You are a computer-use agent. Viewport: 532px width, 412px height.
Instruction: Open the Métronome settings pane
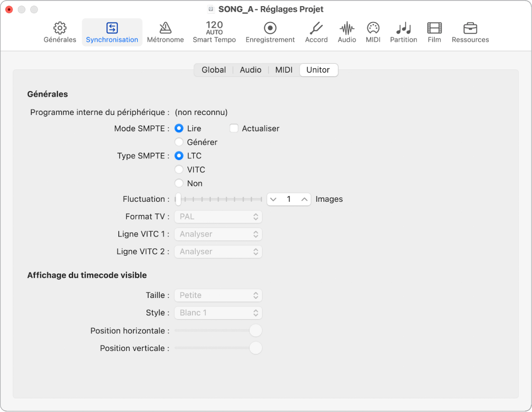coord(165,32)
